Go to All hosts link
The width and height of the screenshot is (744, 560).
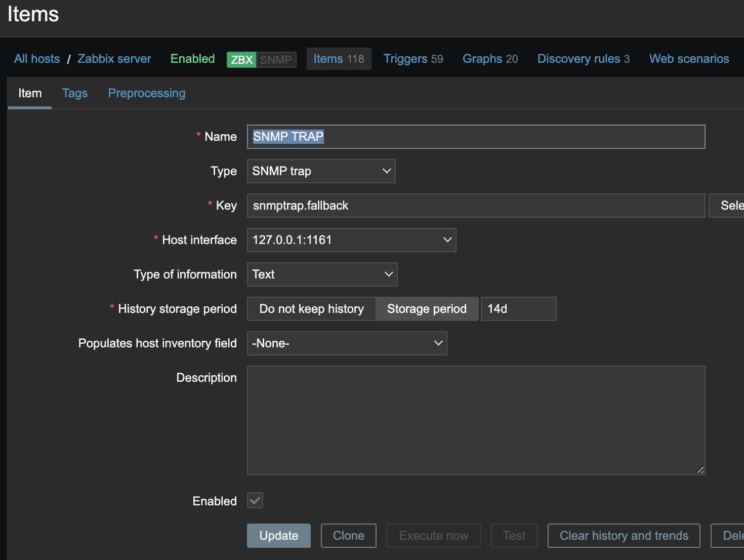37,59
